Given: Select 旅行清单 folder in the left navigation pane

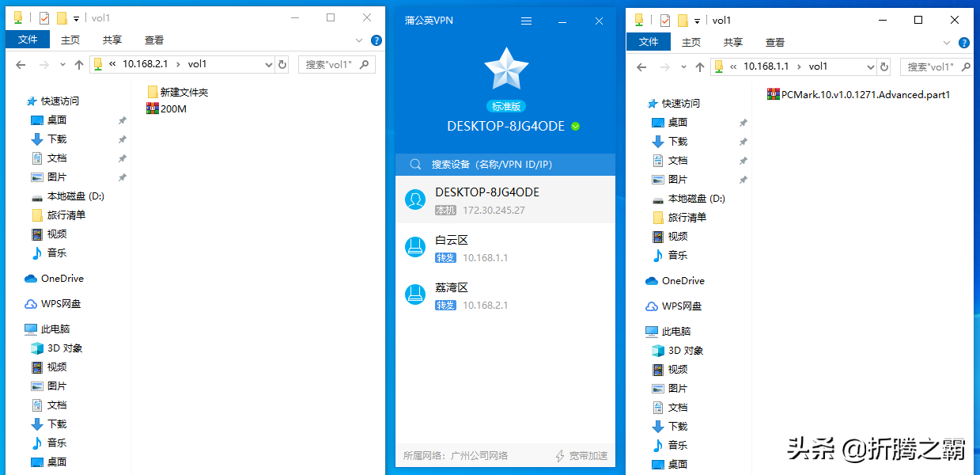Looking at the screenshot, I should pyautogui.click(x=59, y=215).
